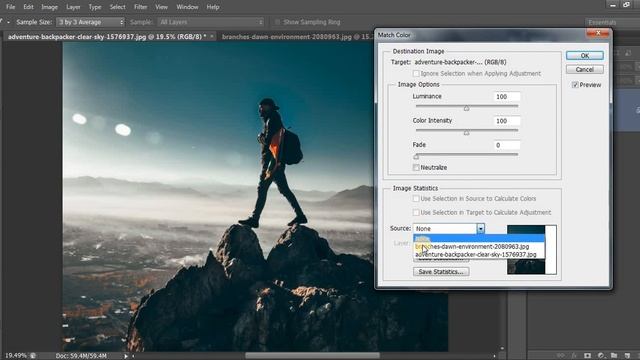Click the Create new group folder icon
The image size is (640, 360).
[x=614, y=356]
